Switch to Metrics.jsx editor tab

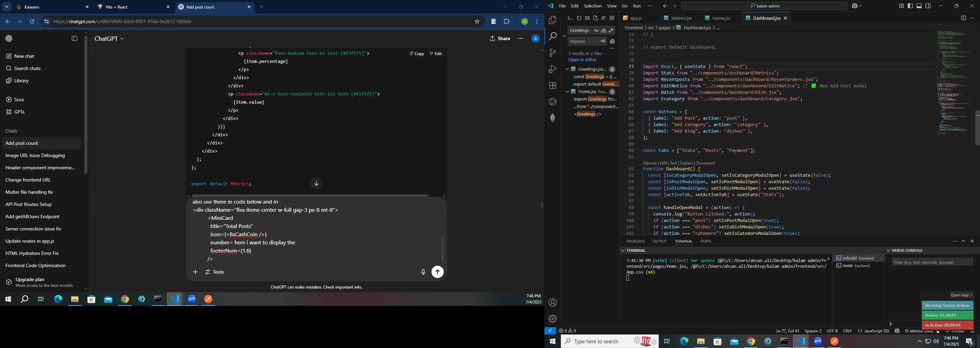point(681,18)
